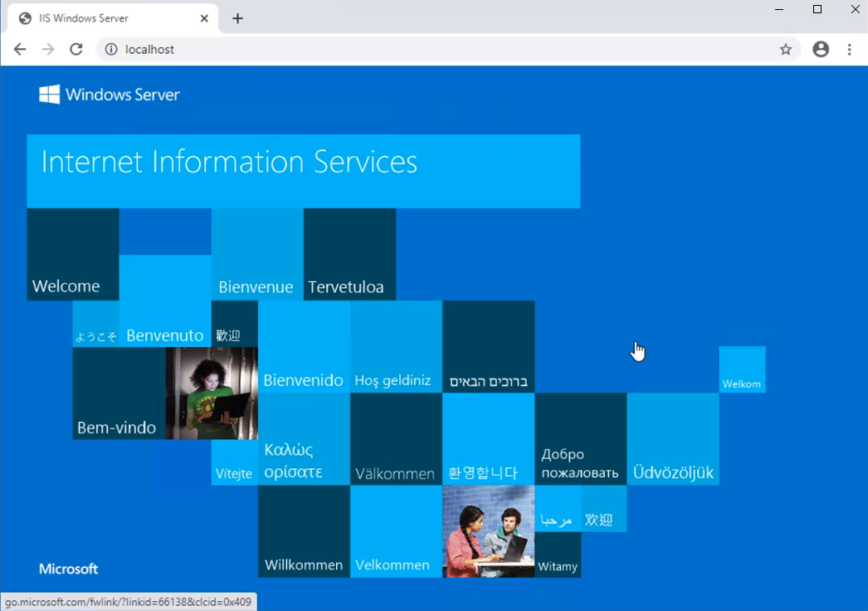Viewport: 868px width, 611px height.
Task: View site information icon beside localhost
Action: (x=111, y=49)
